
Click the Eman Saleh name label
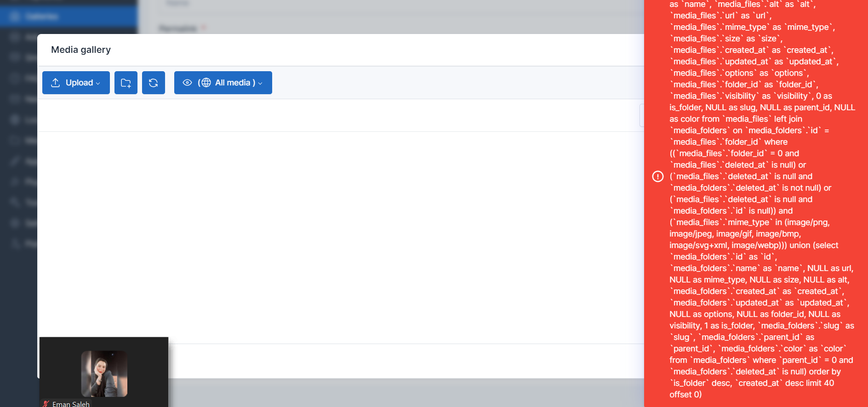click(x=71, y=404)
